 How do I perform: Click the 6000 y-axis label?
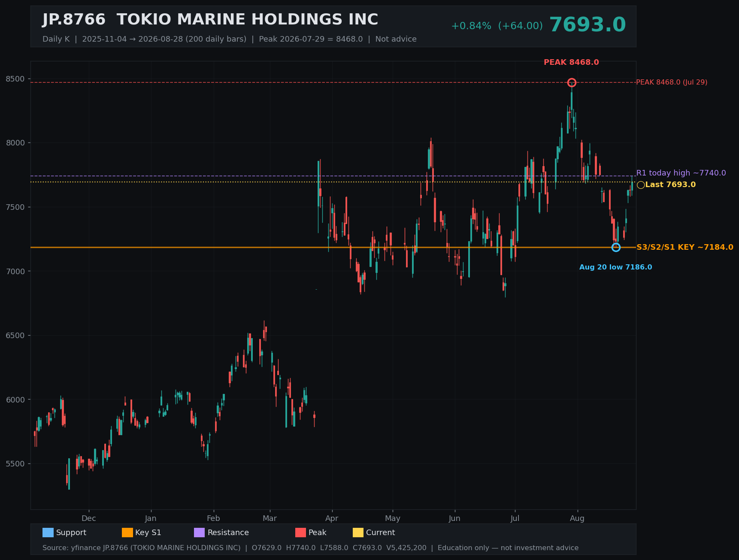tap(15, 400)
